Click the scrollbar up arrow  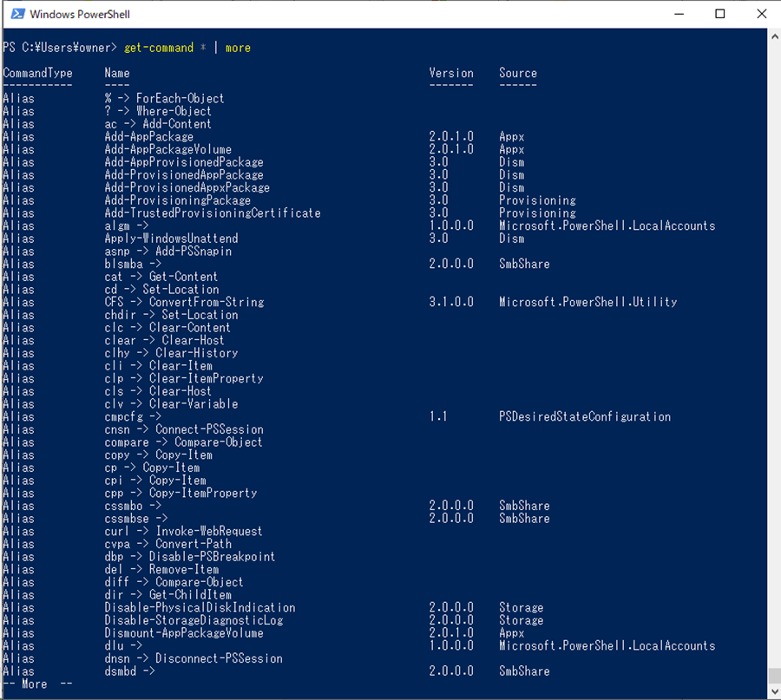[x=774, y=36]
